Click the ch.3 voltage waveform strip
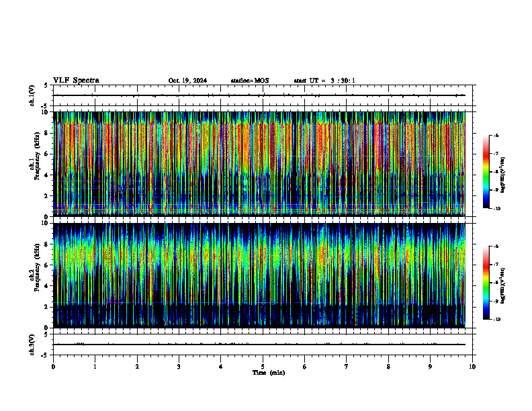Screen dimensions: 532x411 (263, 345)
